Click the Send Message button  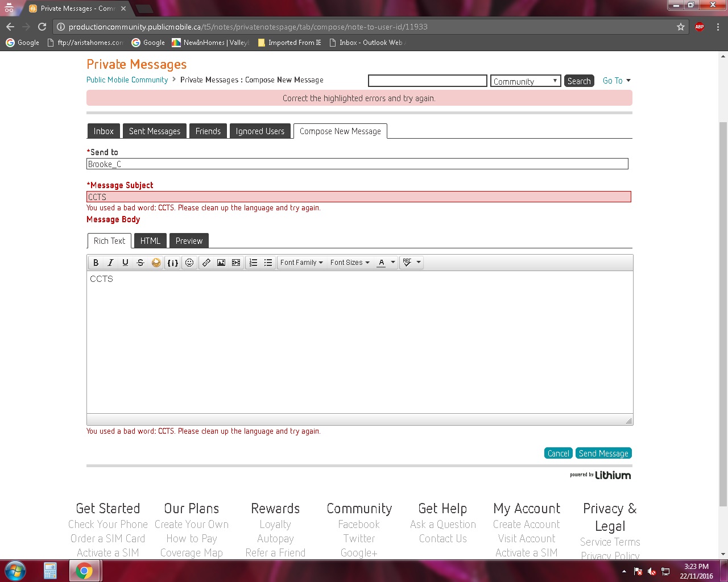(x=603, y=453)
